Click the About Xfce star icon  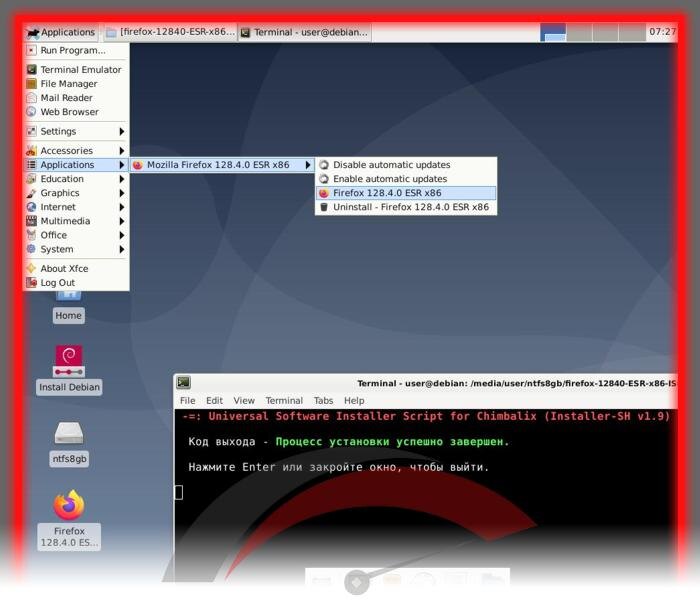(31, 268)
